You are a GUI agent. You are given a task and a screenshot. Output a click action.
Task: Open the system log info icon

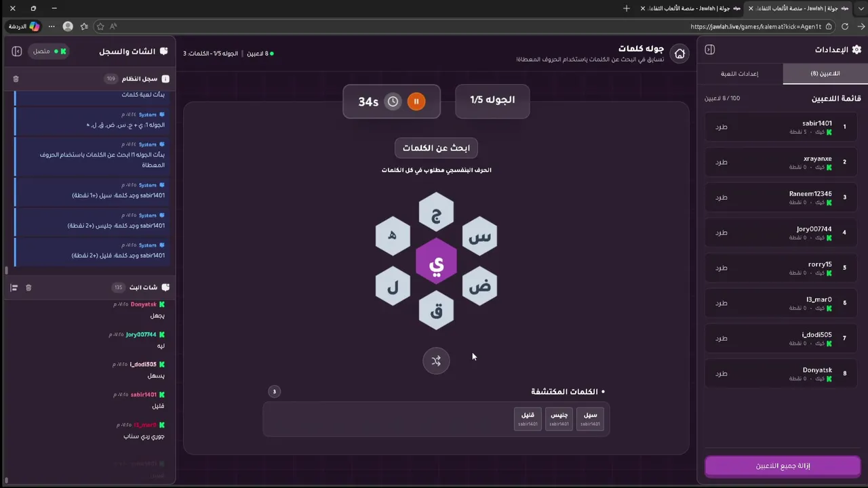pos(165,79)
